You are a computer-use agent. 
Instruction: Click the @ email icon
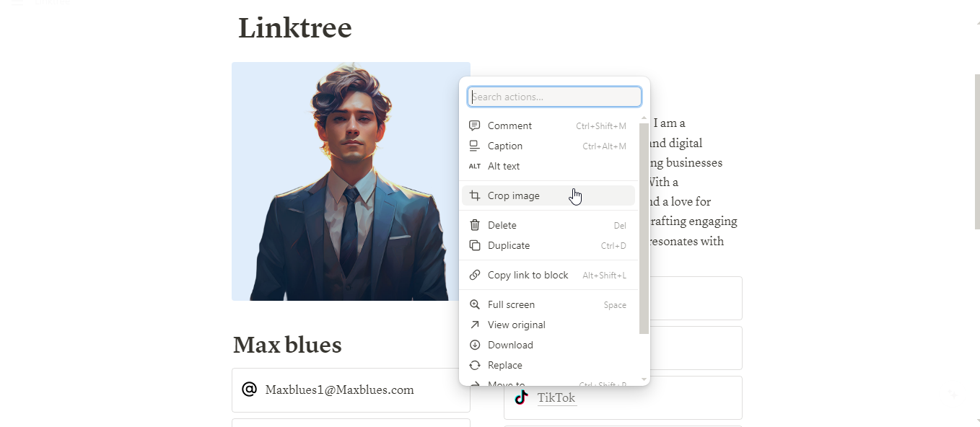(249, 389)
